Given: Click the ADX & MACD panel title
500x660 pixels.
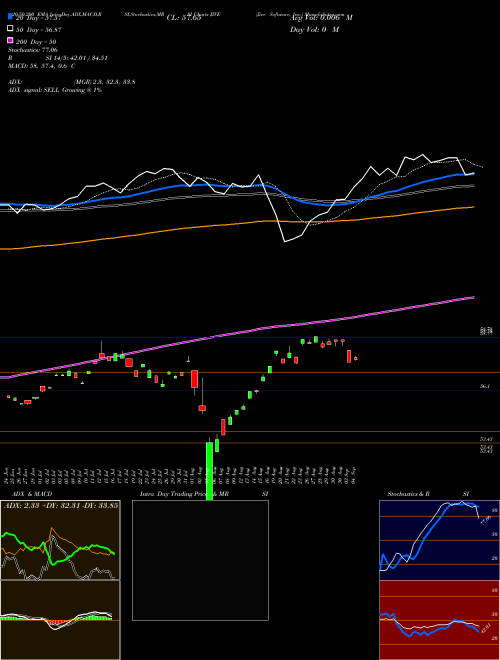Looking at the screenshot, I should (x=32, y=494).
